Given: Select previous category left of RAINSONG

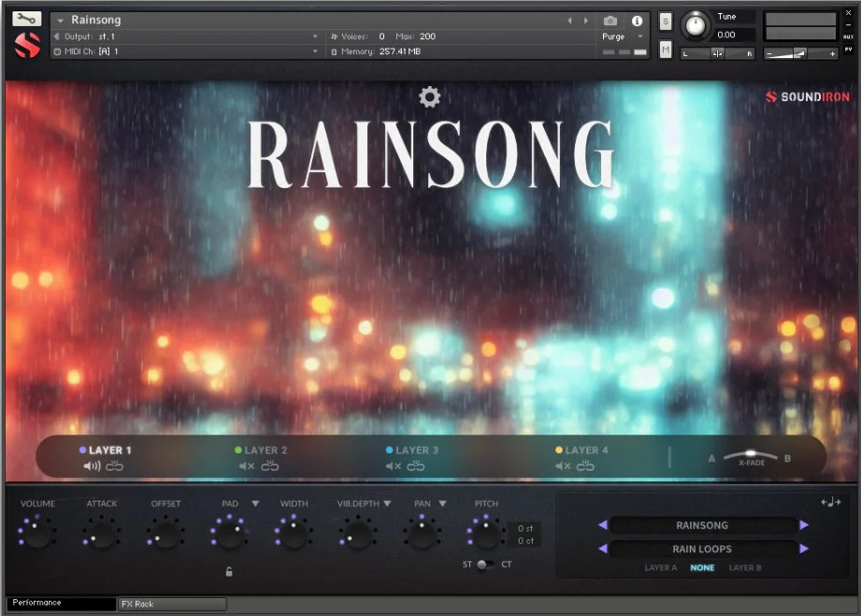Looking at the screenshot, I should [x=603, y=525].
